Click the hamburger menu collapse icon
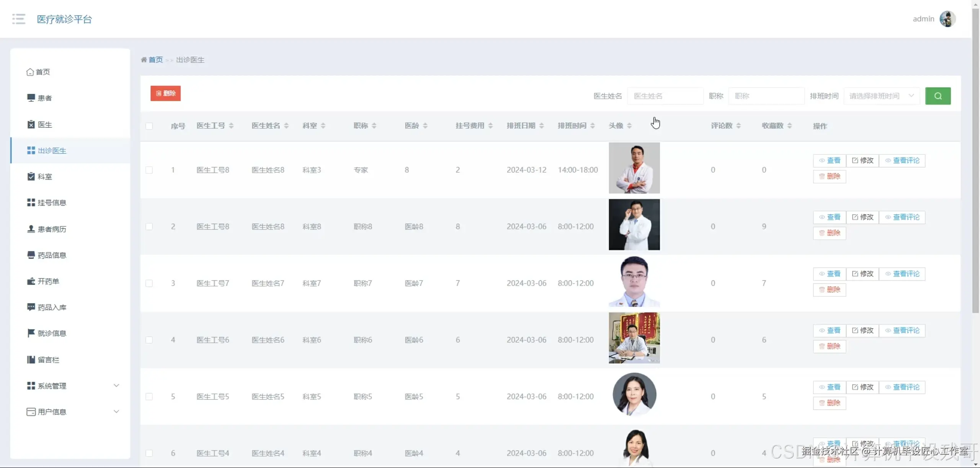The width and height of the screenshot is (980, 468). click(18, 19)
